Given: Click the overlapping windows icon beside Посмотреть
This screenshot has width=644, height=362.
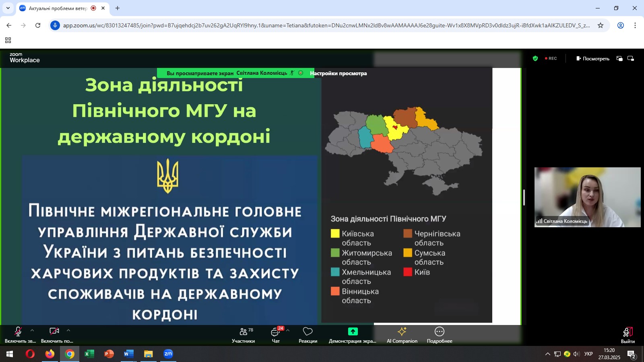Looking at the screenshot, I should [620, 58].
